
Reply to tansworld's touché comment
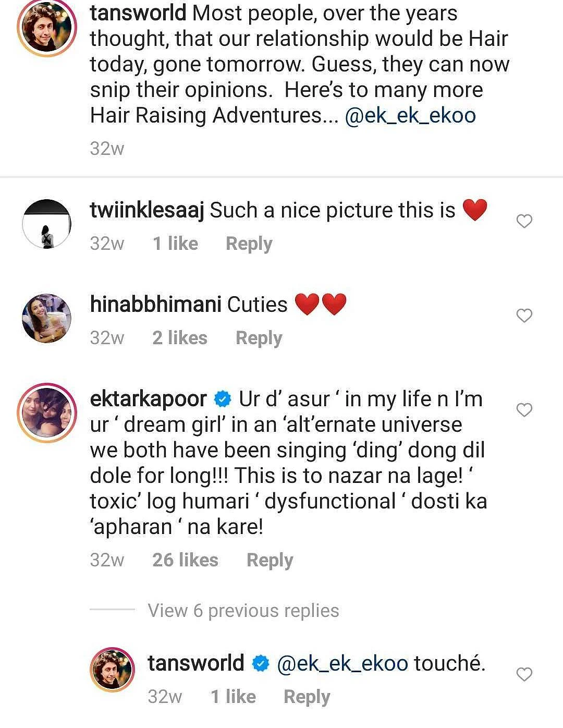click(307, 697)
